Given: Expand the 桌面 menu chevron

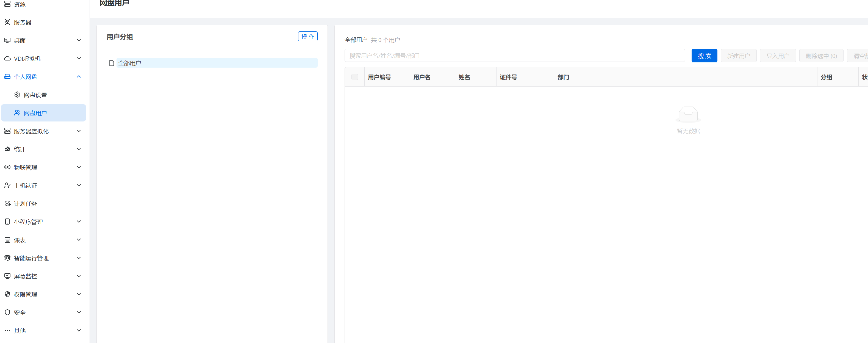Looking at the screenshot, I should [x=79, y=40].
